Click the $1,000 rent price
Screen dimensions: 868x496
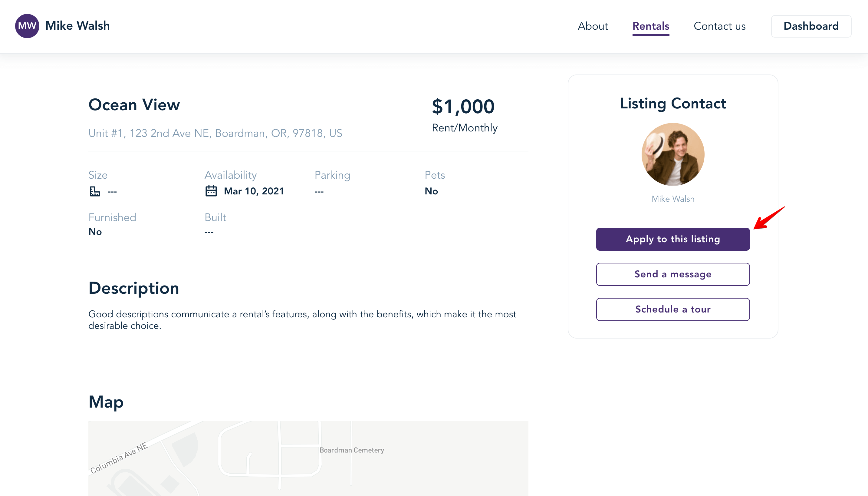[463, 106]
